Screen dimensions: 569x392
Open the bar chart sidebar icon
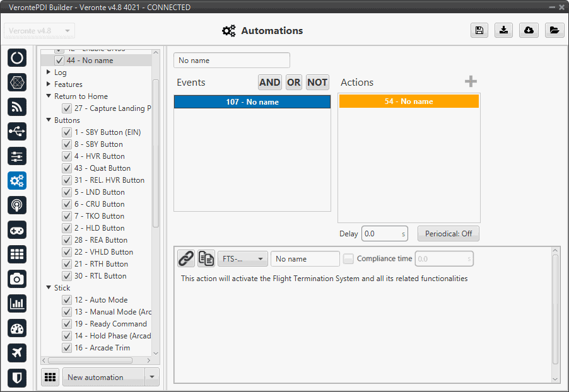click(x=17, y=303)
